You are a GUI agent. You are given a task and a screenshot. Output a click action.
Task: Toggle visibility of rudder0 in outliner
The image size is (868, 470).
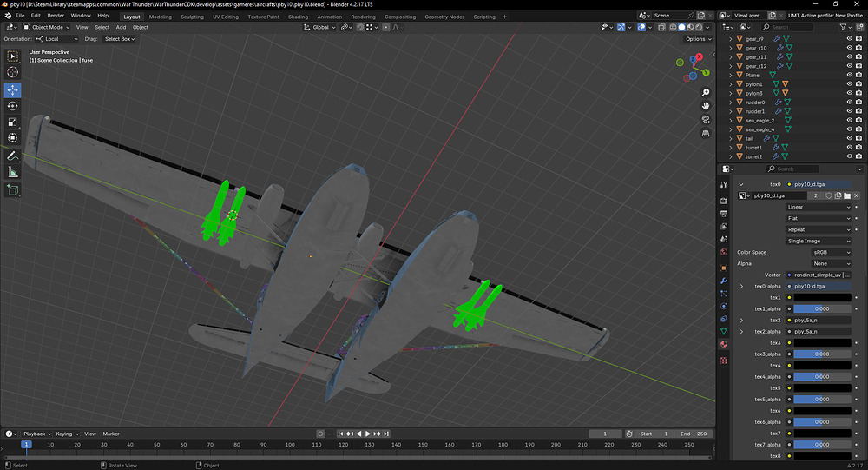click(849, 103)
